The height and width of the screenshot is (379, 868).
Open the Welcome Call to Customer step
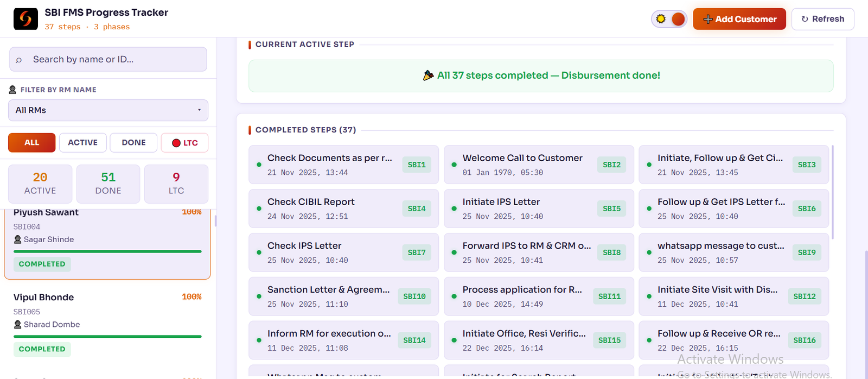(539, 165)
